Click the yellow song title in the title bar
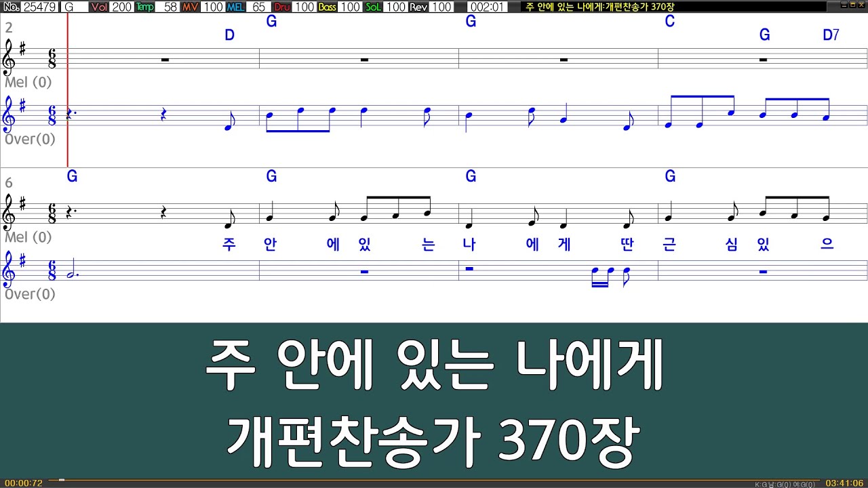The image size is (868, 488). click(x=599, y=7)
